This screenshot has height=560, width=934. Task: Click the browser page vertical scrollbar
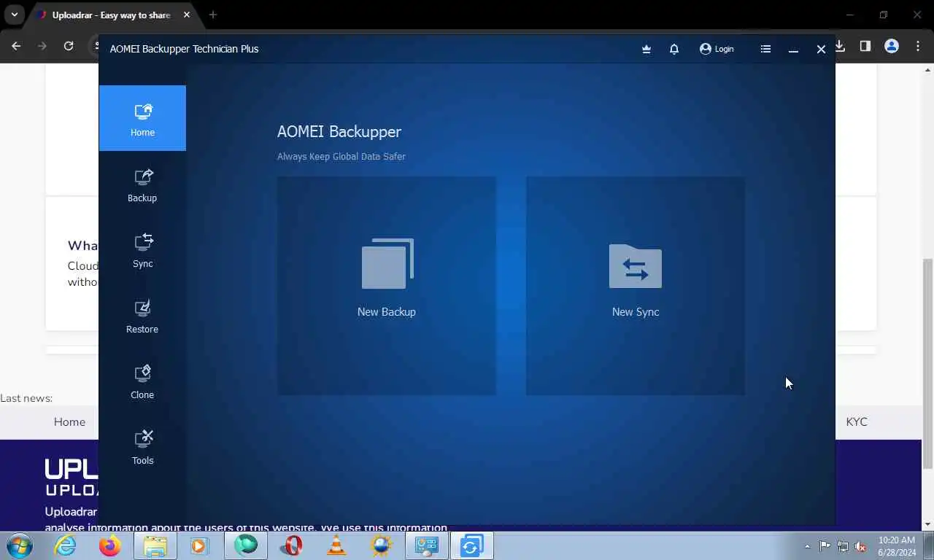(x=928, y=363)
